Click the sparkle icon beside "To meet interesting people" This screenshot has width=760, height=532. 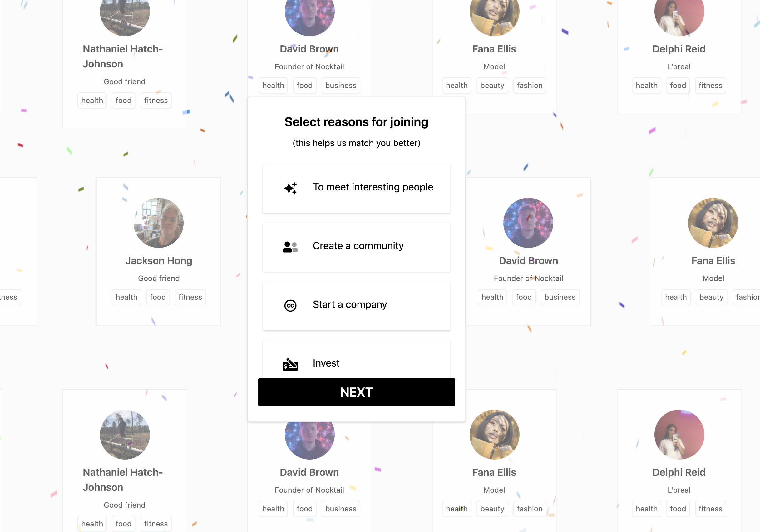(x=290, y=188)
